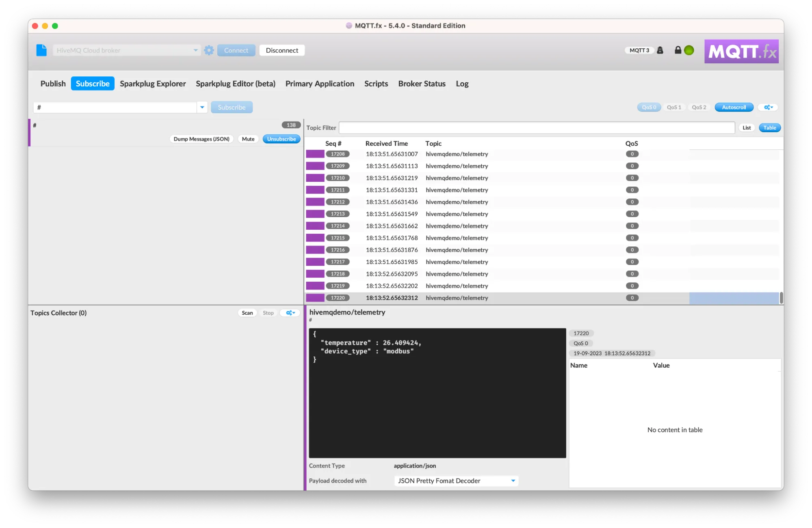Image resolution: width=812 pixels, height=528 pixels.
Task: Expand subscribe topic history dropdown arrow
Action: click(x=202, y=107)
